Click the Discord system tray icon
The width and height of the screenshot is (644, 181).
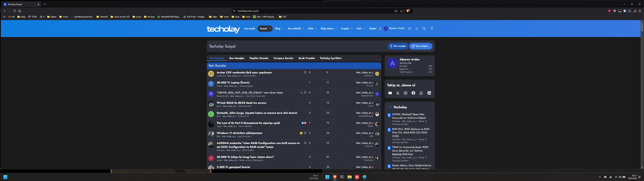(x=605, y=177)
